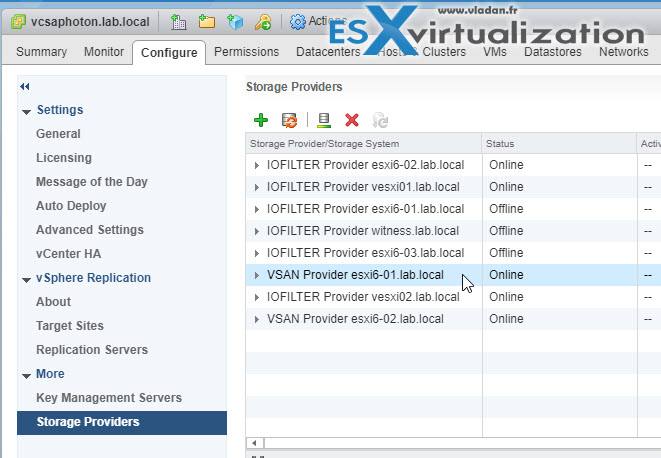Click the key assign license icon
661x458 pixels.
click(263, 22)
